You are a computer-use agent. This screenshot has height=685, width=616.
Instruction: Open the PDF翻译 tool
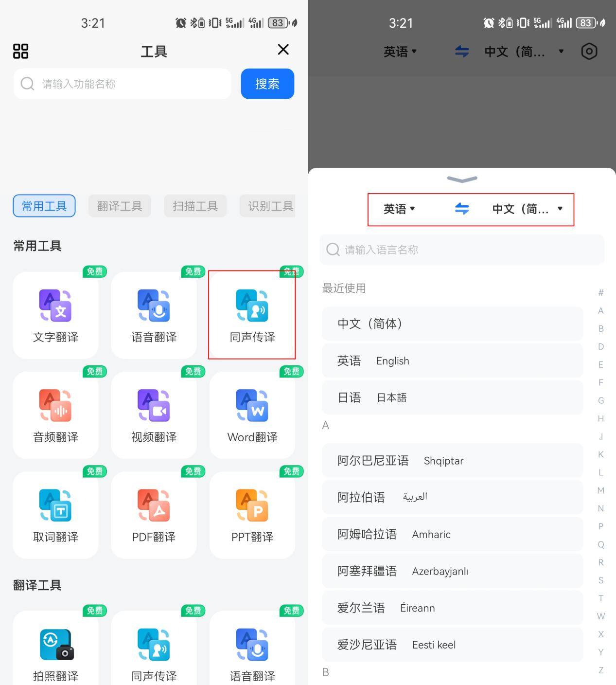tap(154, 515)
